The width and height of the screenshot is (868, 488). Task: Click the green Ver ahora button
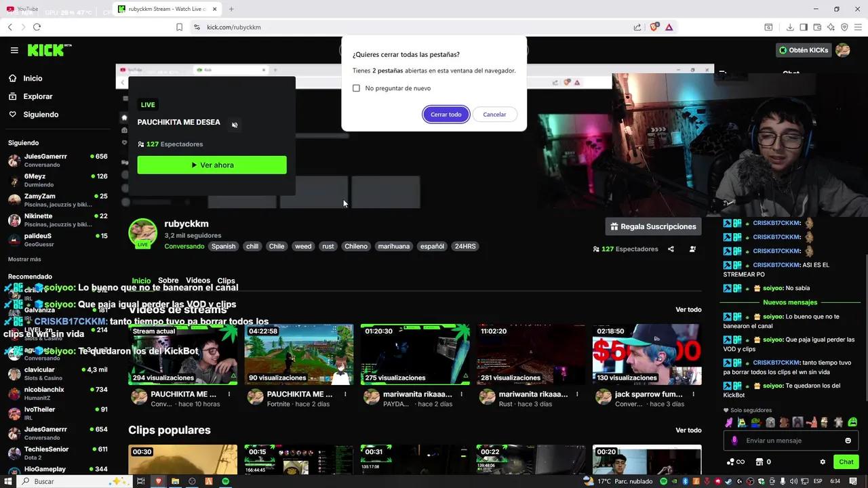(x=212, y=165)
